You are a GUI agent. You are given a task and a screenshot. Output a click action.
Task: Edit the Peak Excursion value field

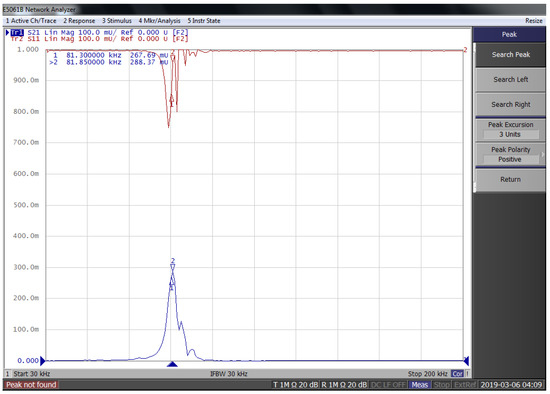(511, 134)
